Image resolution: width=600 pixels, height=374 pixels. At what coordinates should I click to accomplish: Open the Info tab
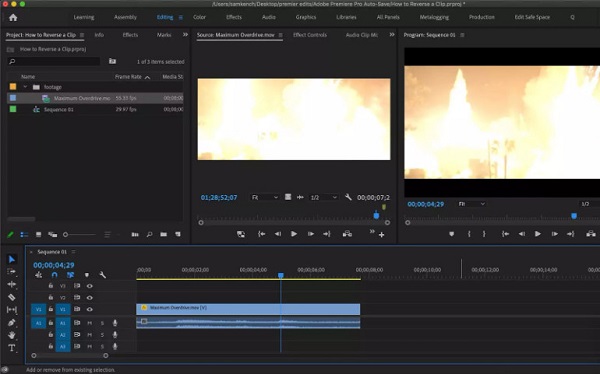(99, 35)
